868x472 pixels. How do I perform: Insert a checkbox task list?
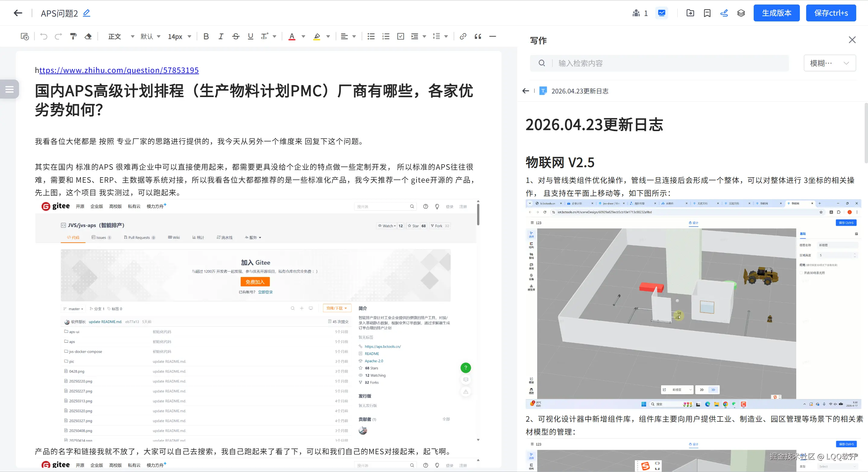click(400, 36)
